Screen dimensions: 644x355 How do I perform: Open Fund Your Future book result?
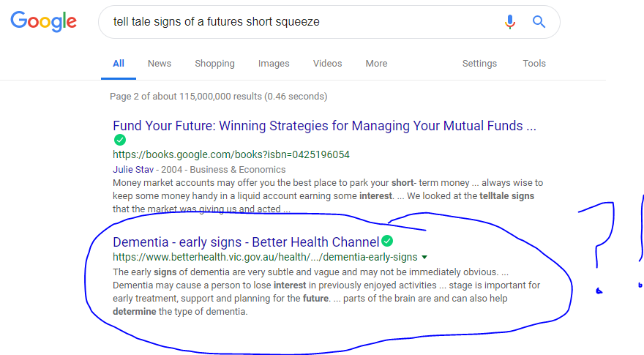pyautogui.click(x=324, y=126)
